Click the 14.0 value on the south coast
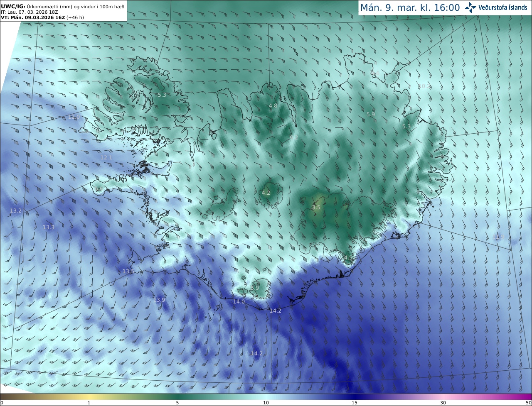 point(239,301)
